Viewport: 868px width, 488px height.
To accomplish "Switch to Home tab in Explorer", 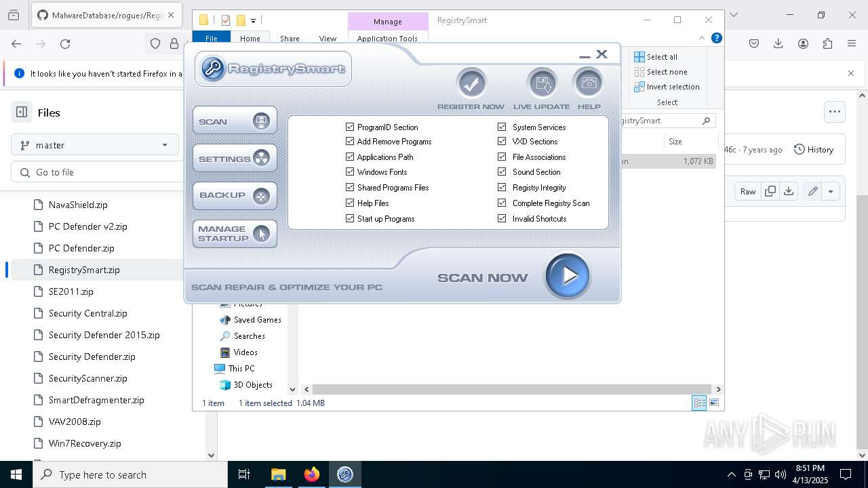I will pyautogui.click(x=250, y=39).
